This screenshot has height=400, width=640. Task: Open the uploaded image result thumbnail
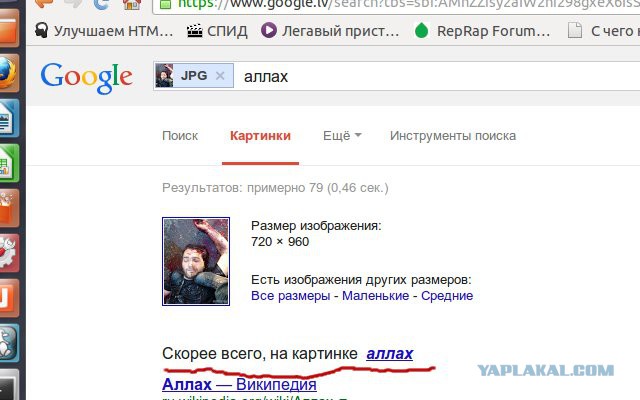click(196, 261)
